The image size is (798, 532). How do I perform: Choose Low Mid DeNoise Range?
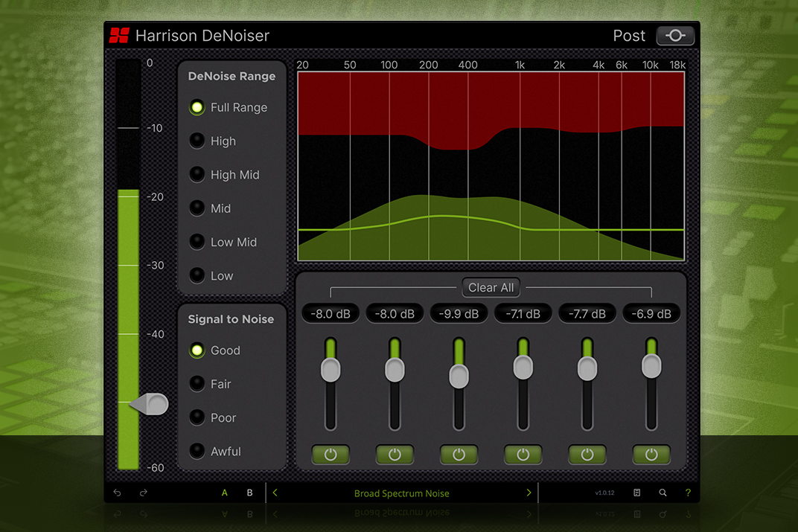click(197, 242)
